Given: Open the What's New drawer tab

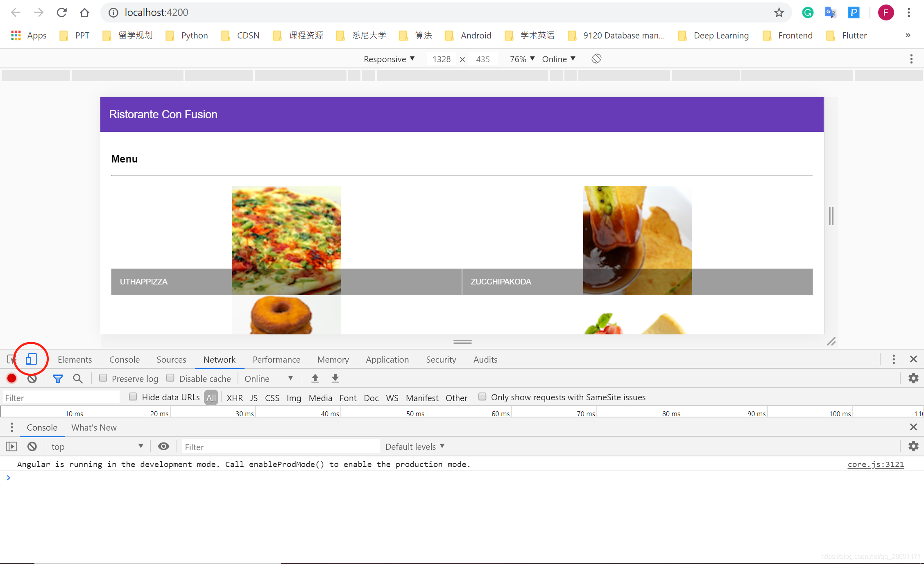Looking at the screenshot, I should pyautogui.click(x=94, y=427).
